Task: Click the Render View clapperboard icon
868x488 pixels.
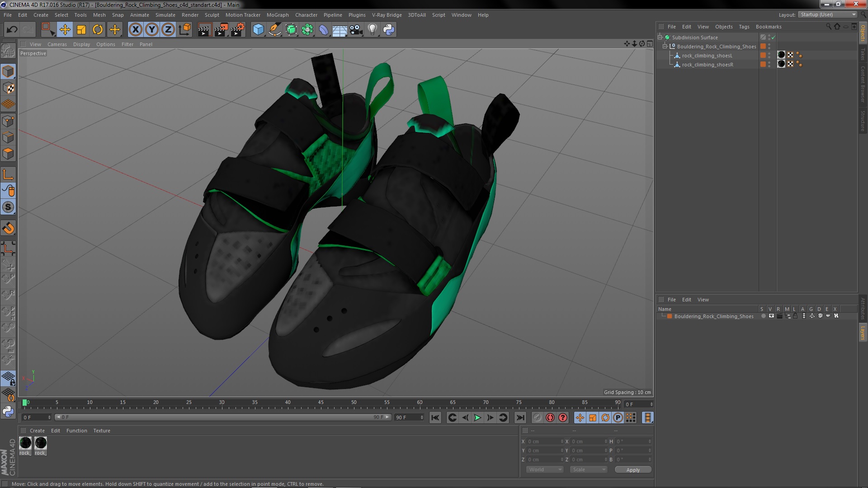Action: [x=204, y=30]
